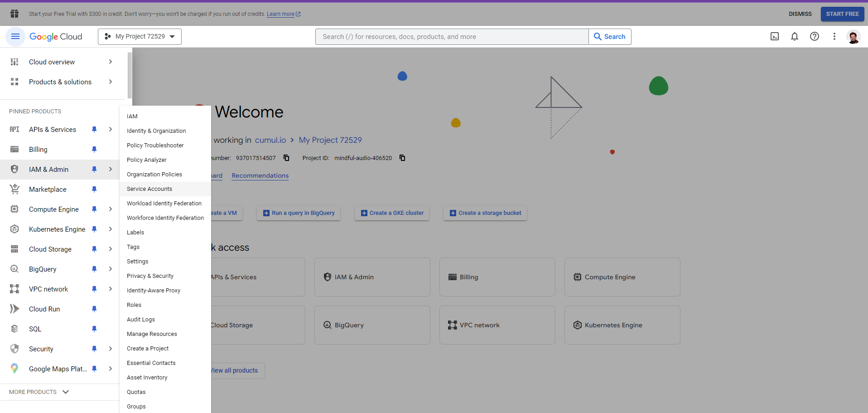Toggle the hamburger navigation menu

pos(15,37)
